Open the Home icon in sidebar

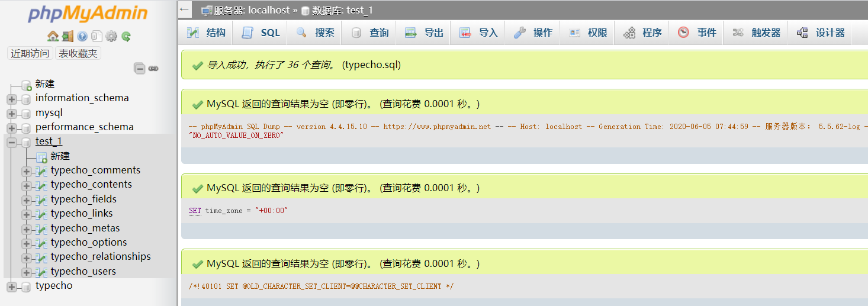(x=53, y=36)
